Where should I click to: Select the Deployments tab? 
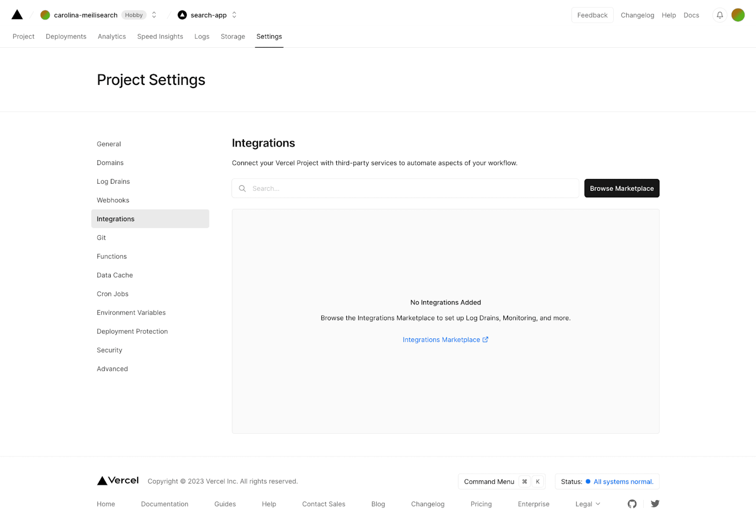pyautogui.click(x=65, y=36)
